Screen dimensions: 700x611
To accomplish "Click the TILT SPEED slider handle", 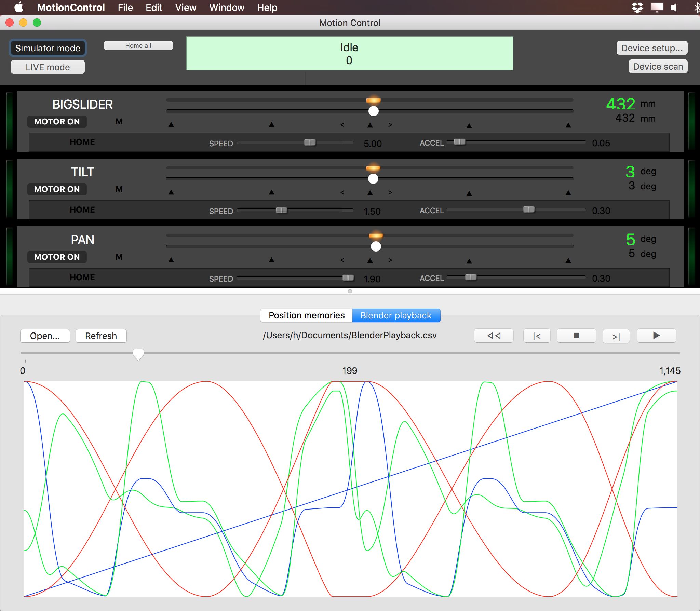I will click(x=281, y=210).
